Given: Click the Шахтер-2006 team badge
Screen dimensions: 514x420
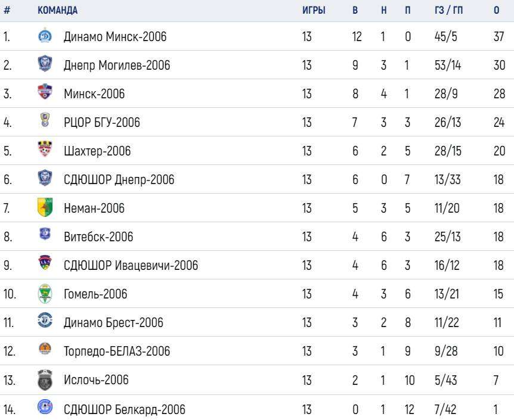Looking at the screenshot, I should pos(45,149).
